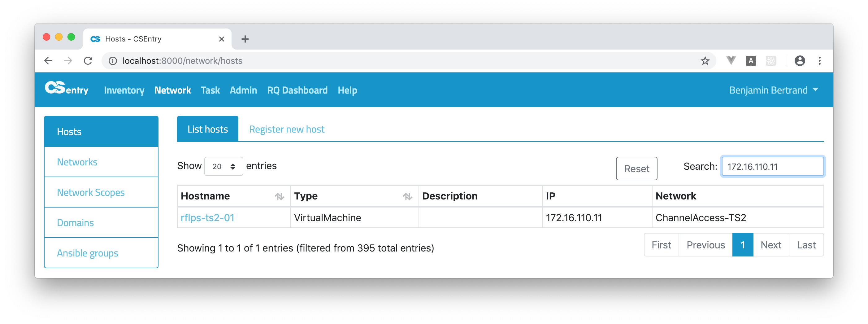
Task: Click the site information icon in address bar
Action: pyautogui.click(x=113, y=61)
